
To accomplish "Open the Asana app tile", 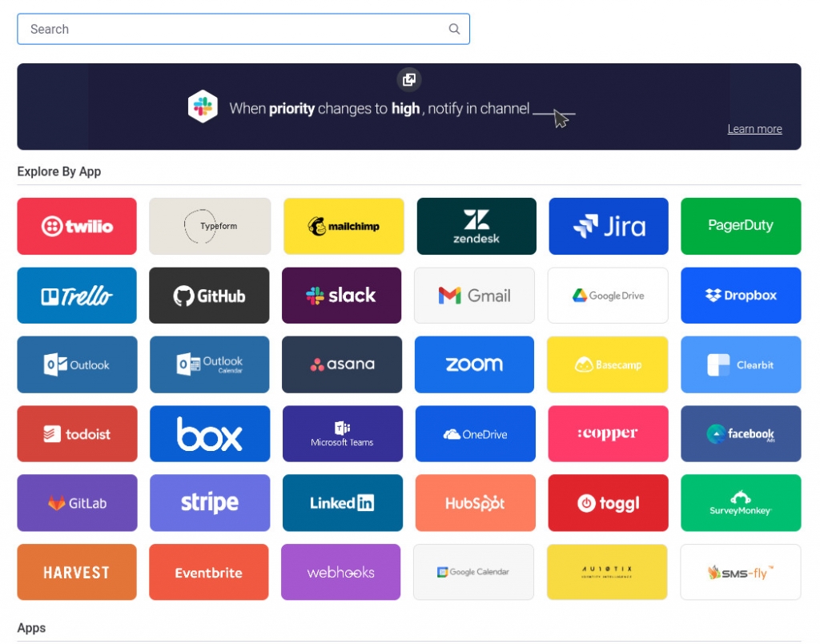I will pyautogui.click(x=342, y=364).
